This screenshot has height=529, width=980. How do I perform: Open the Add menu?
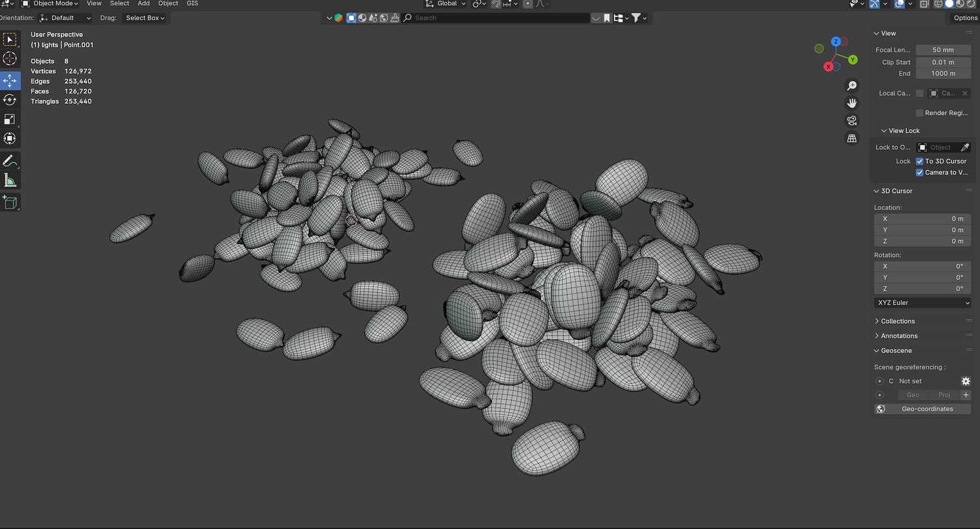tap(144, 3)
